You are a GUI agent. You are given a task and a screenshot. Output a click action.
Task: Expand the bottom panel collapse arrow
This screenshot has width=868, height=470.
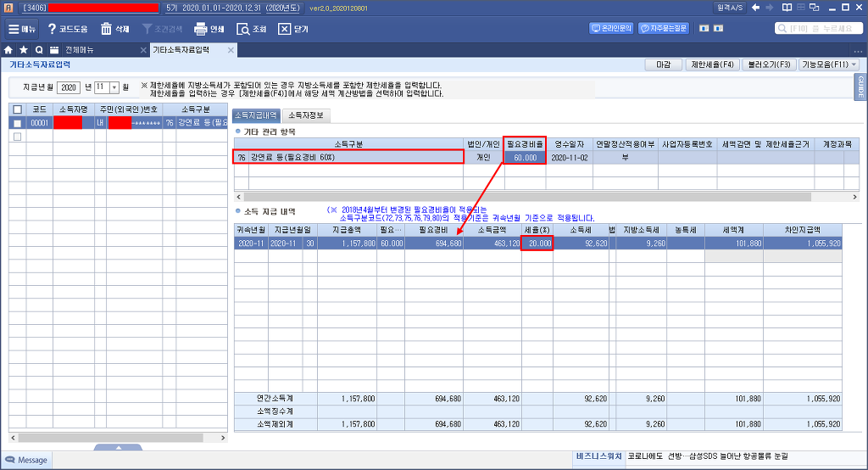[x=119, y=447]
